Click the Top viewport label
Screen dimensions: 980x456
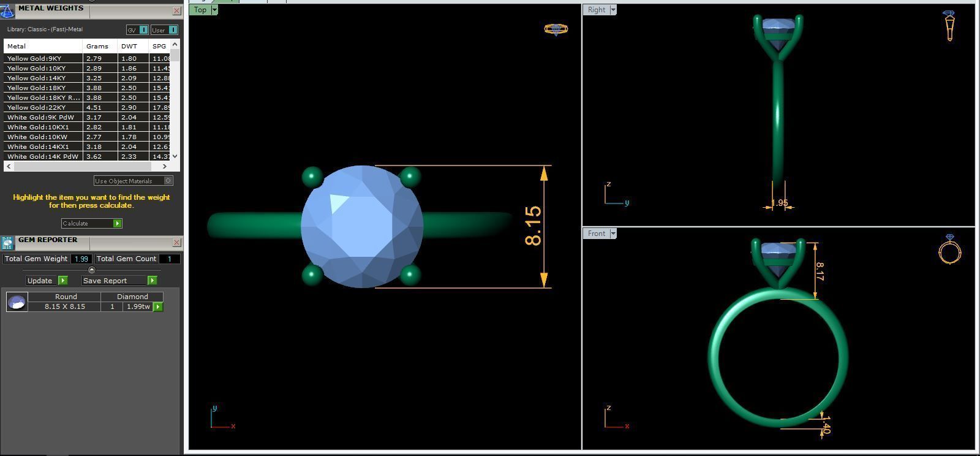(x=200, y=10)
